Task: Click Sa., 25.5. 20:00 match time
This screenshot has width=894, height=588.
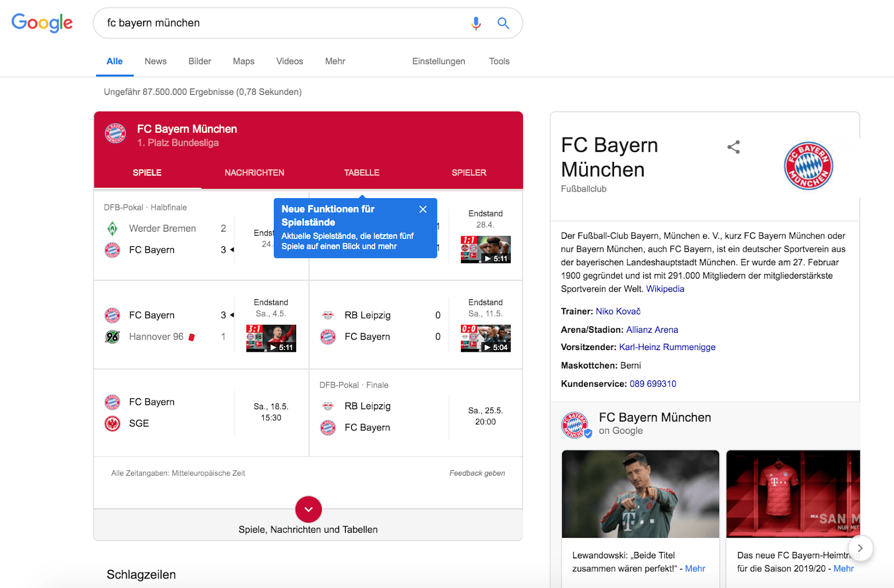Action: 486,417
